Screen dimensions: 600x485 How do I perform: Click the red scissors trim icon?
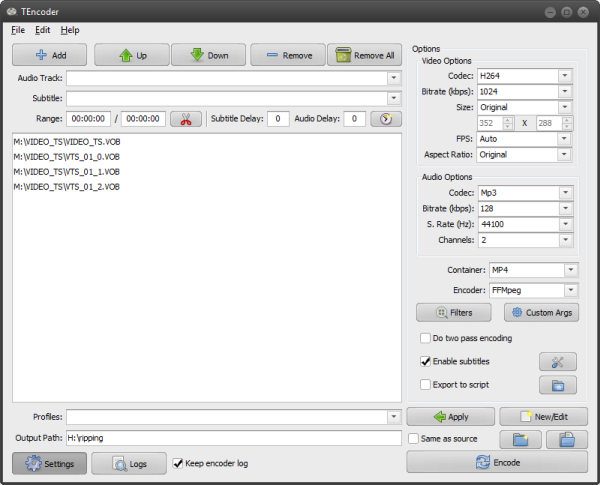[x=186, y=119]
